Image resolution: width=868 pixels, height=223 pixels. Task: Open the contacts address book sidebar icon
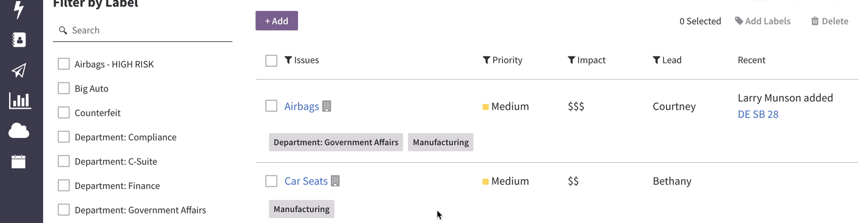tap(19, 40)
